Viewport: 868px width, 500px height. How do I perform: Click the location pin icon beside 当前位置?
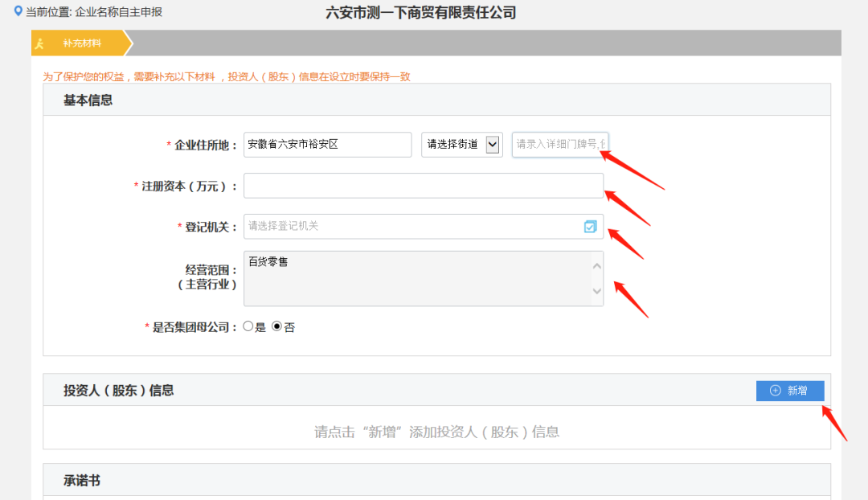coord(18,11)
